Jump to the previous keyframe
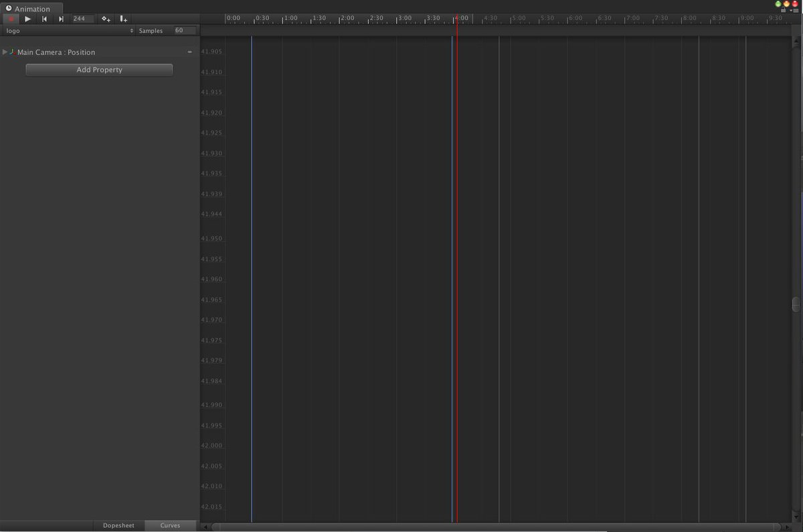 [x=44, y=19]
